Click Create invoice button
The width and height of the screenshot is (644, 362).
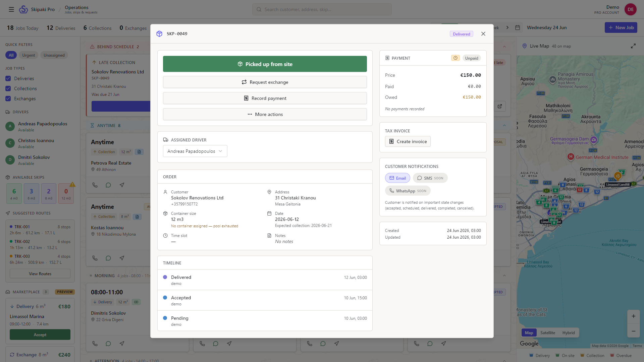click(x=408, y=141)
